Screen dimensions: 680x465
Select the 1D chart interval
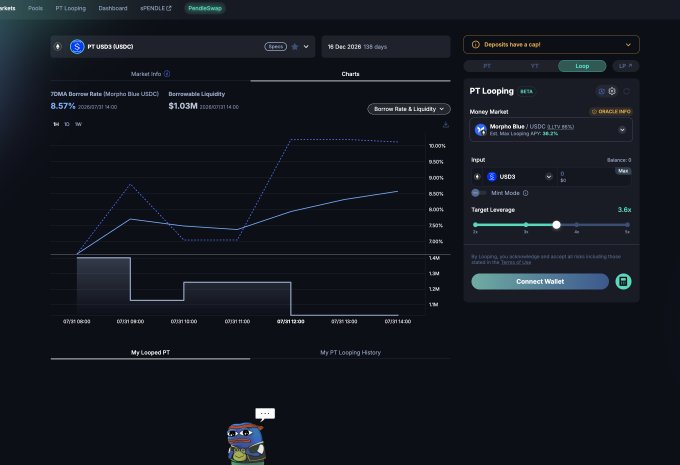67,124
